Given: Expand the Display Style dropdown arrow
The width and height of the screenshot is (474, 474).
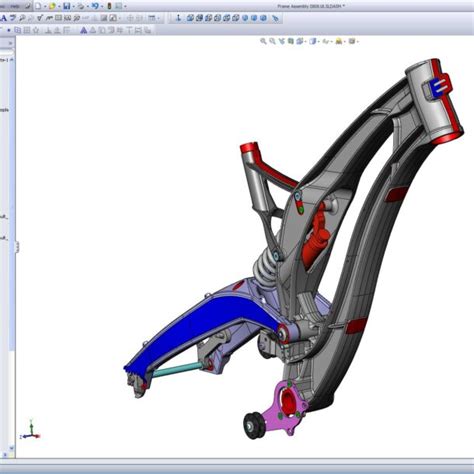Looking at the screenshot, I should coord(319,42).
